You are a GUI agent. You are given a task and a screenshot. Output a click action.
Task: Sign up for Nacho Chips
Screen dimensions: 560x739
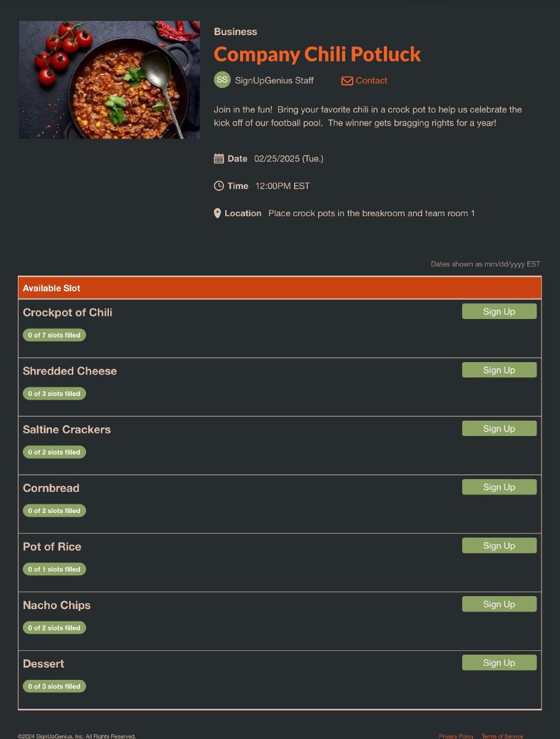499,604
